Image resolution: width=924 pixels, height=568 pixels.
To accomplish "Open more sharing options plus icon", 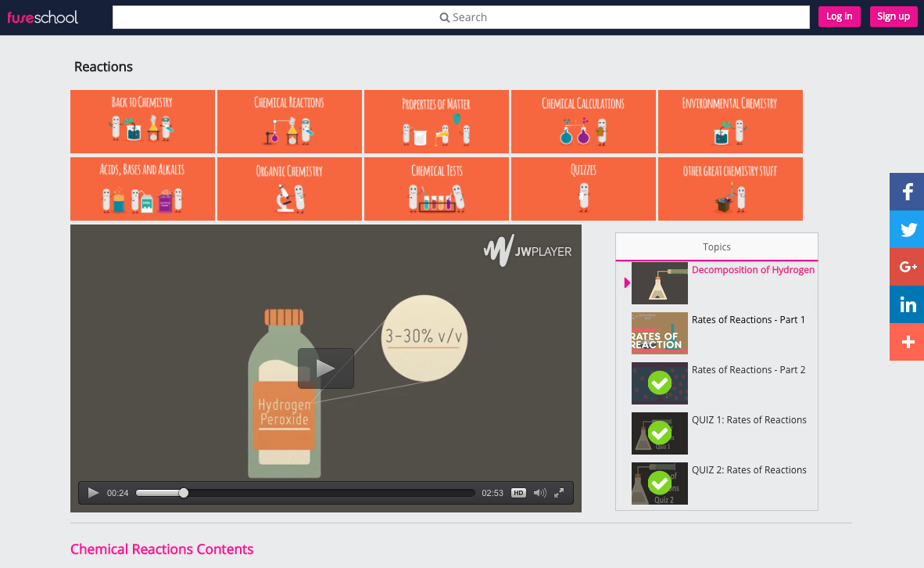I will [x=907, y=342].
